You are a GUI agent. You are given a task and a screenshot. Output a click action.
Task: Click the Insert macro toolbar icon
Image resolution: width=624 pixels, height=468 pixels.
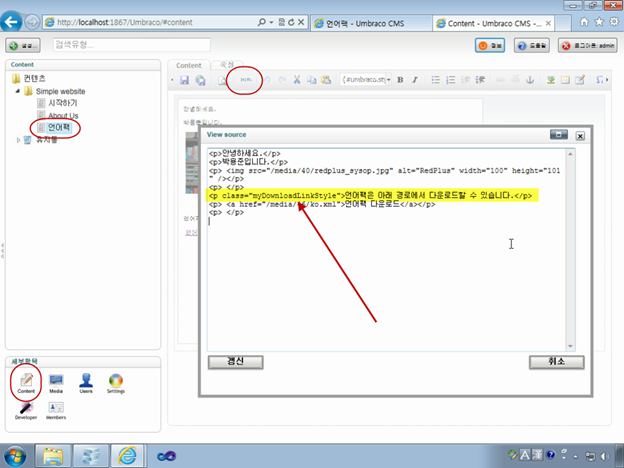565,80
